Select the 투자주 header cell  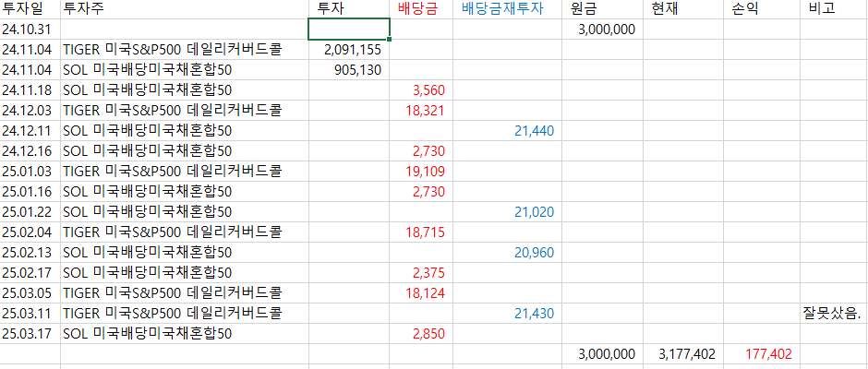click(185, 9)
